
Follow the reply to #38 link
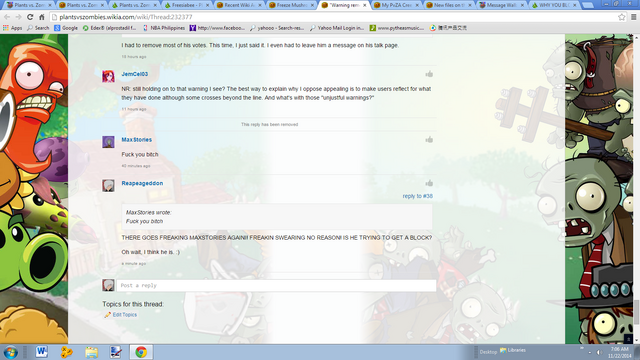tap(418, 196)
